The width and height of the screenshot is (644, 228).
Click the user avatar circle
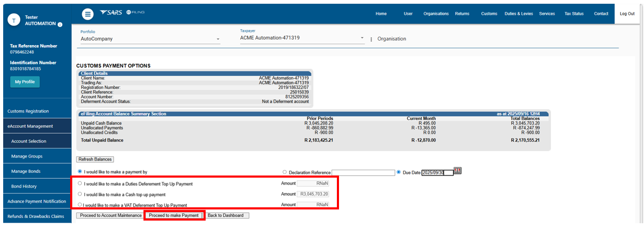coord(14,20)
